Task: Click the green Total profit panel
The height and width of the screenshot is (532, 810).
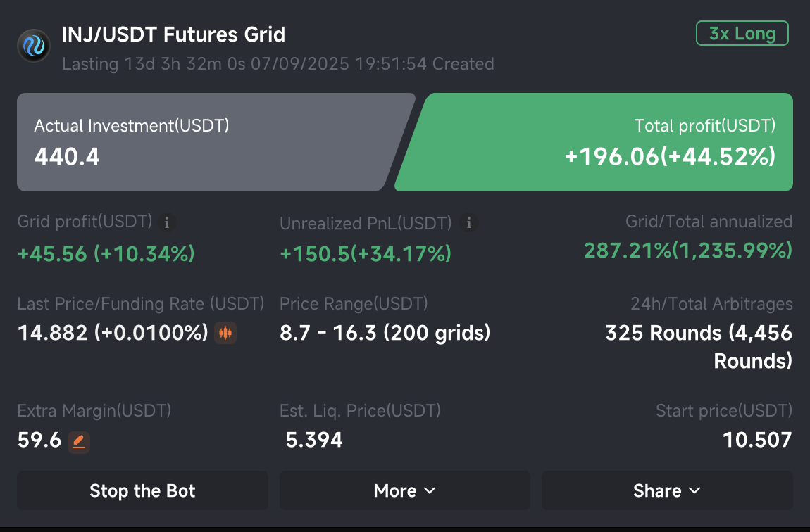Action: point(594,142)
